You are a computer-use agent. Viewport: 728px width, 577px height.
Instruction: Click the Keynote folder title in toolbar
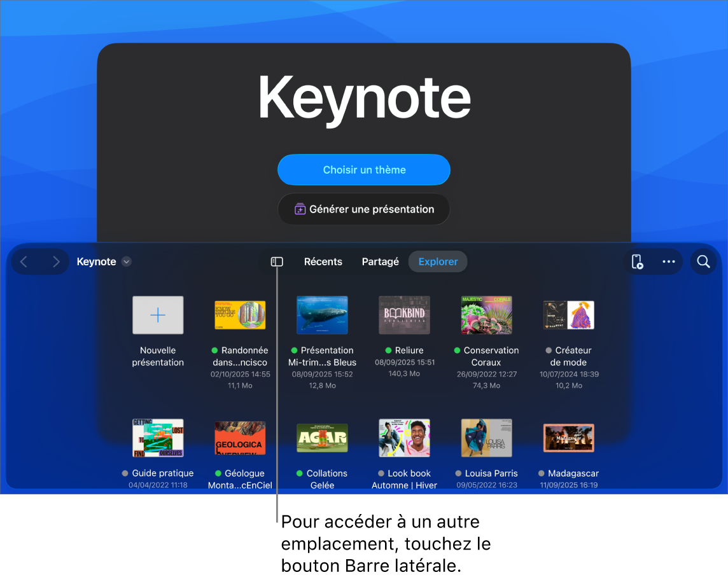point(96,262)
